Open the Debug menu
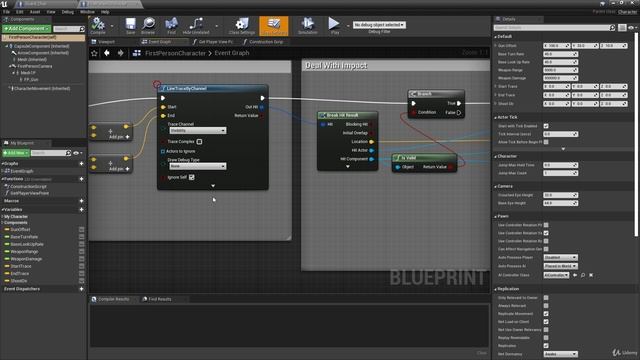640x360 pixels. pyautogui.click(x=68, y=12)
